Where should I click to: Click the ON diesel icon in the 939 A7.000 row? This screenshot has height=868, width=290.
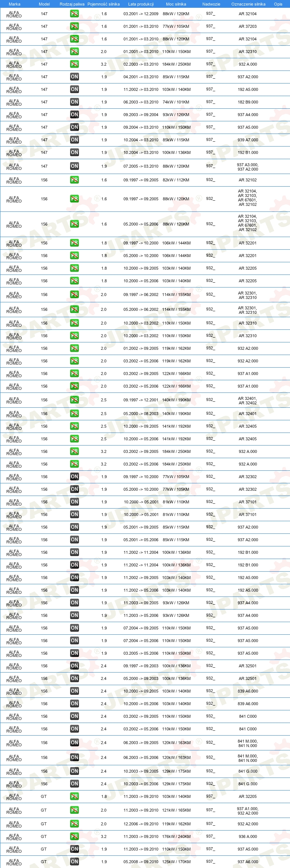point(74,140)
